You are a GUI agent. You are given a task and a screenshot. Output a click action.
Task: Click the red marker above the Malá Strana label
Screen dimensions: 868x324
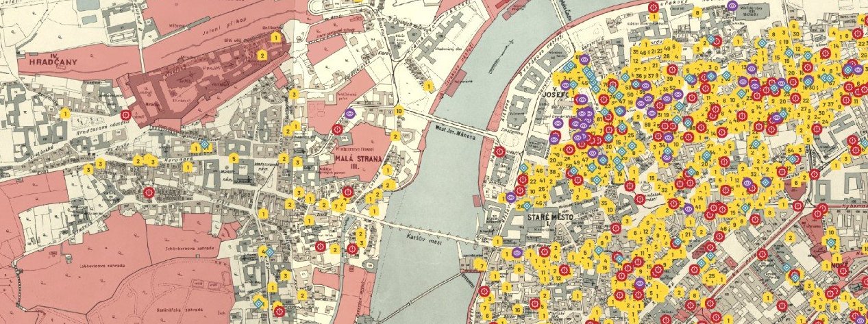[x=337, y=129]
